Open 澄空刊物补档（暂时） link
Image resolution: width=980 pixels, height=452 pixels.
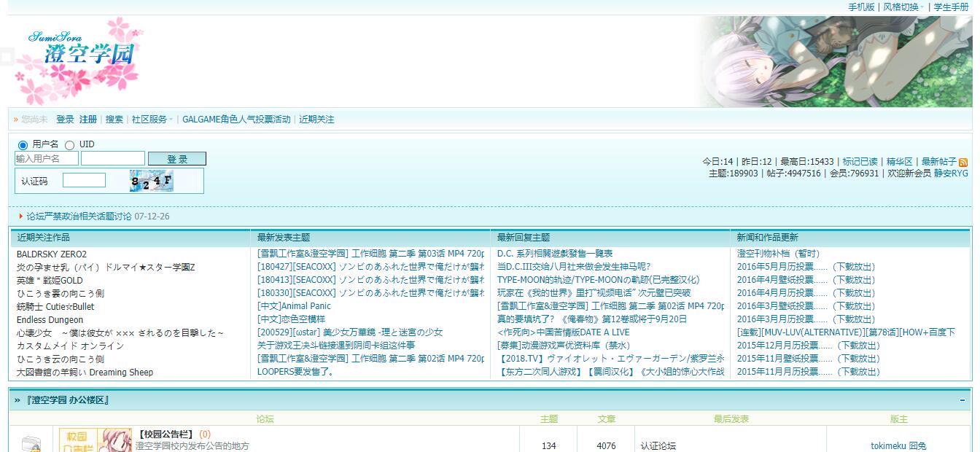(779, 254)
